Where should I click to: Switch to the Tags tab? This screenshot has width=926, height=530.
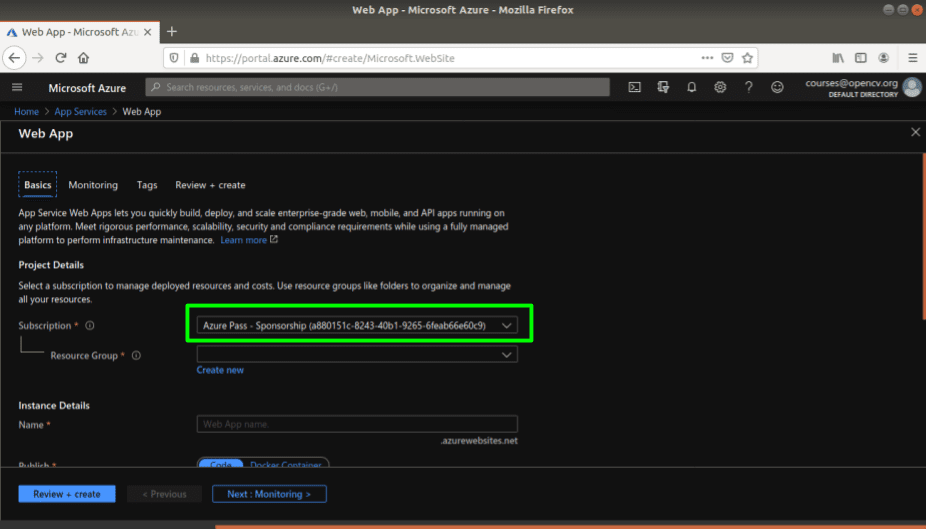tap(147, 185)
